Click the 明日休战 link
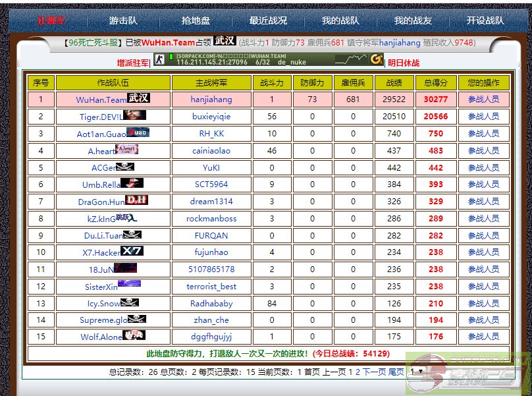 point(404,63)
